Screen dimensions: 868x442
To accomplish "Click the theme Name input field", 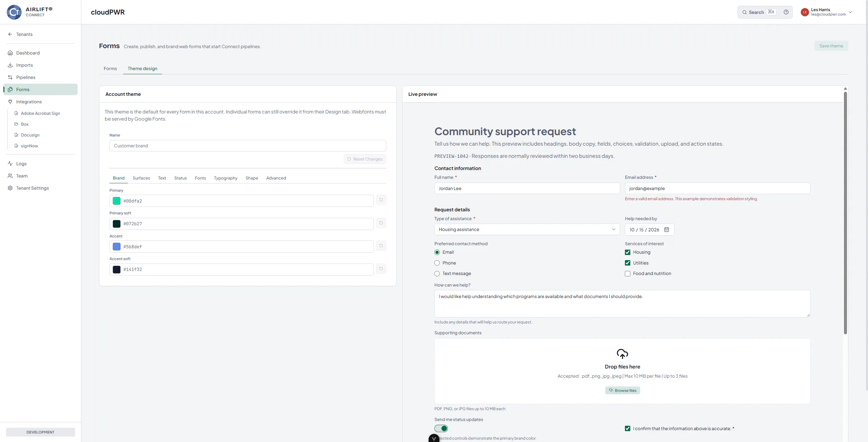I will coord(248,146).
